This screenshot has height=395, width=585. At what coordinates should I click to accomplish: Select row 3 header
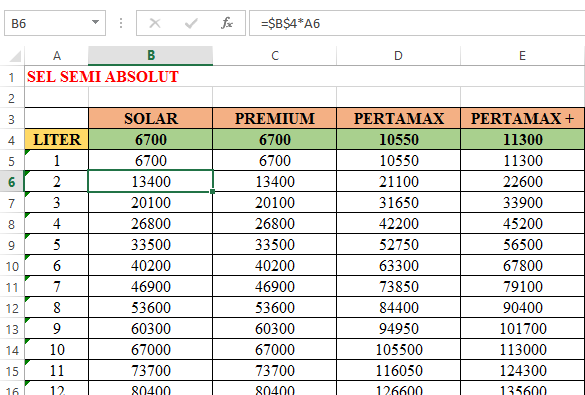(12, 119)
